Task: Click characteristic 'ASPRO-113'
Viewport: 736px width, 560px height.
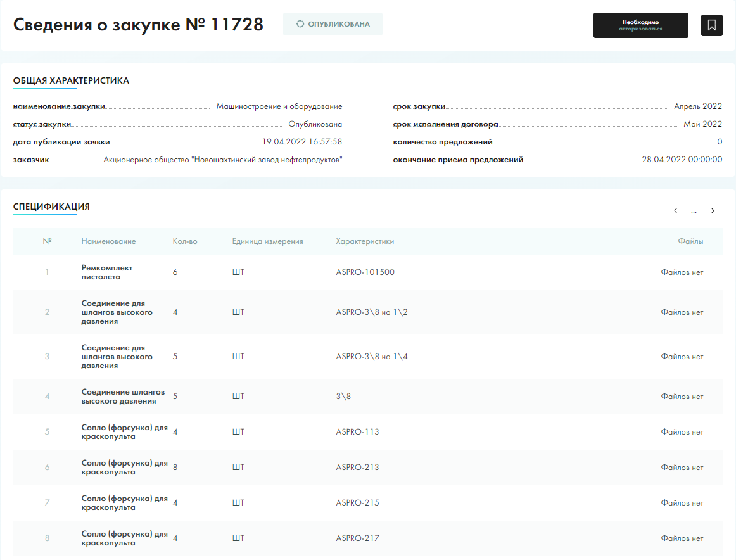Action: (357, 432)
